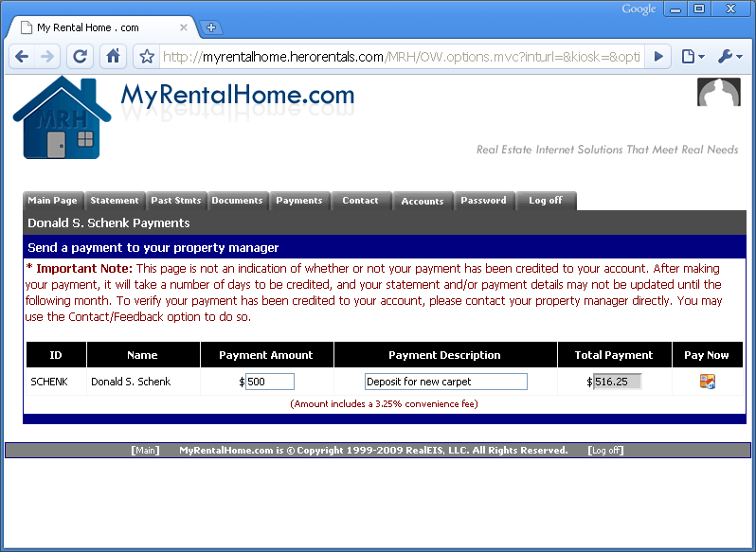
Task: Click the Payment Amount field showing 500
Action: click(x=270, y=382)
